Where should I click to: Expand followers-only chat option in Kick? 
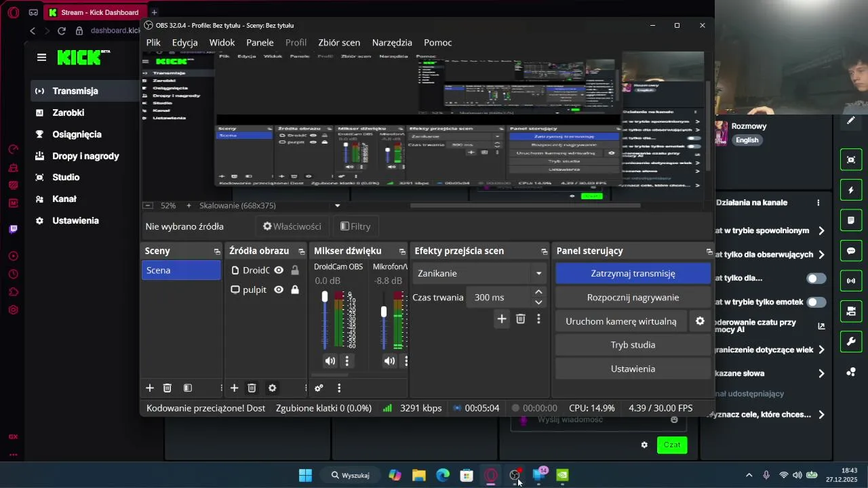[821, 255]
